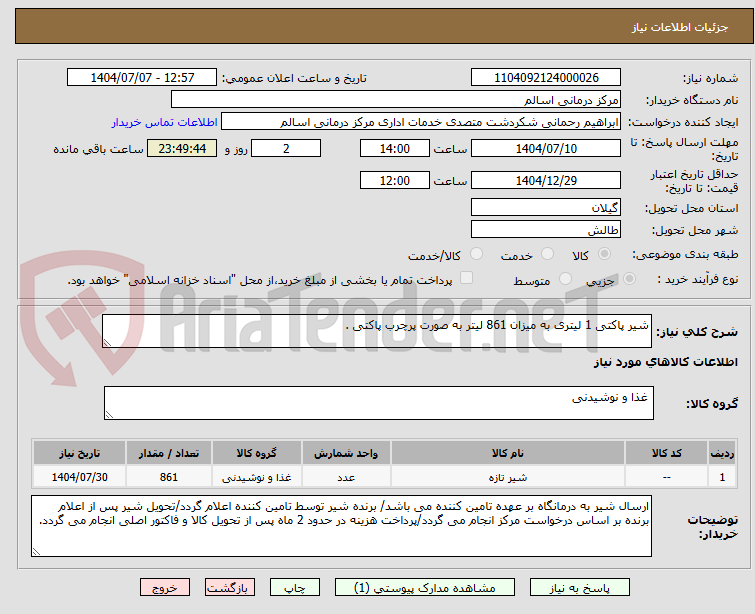Click the توضیحات خریدار notes textarea

pyautogui.click(x=341, y=526)
